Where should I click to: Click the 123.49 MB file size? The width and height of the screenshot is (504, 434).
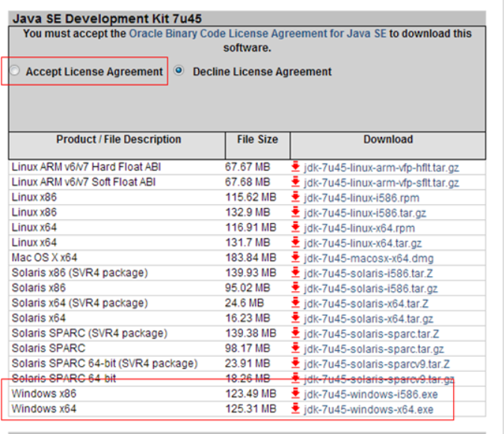(251, 394)
